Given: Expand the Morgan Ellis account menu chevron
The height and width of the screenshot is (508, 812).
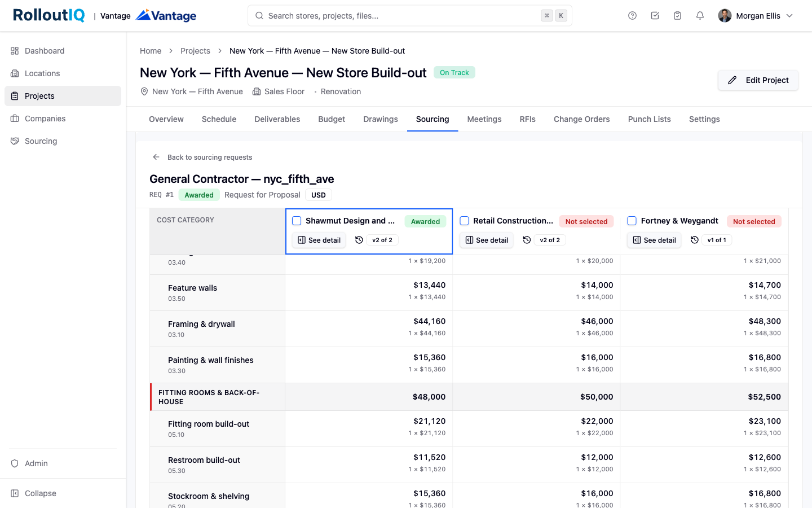Looking at the screenshot, I should [x=789, y=16].
